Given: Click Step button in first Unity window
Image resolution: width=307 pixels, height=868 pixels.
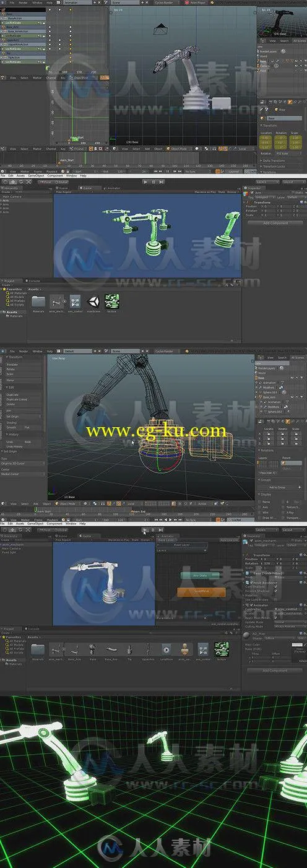Looking at the screenshot, I should tap(161, 182).
